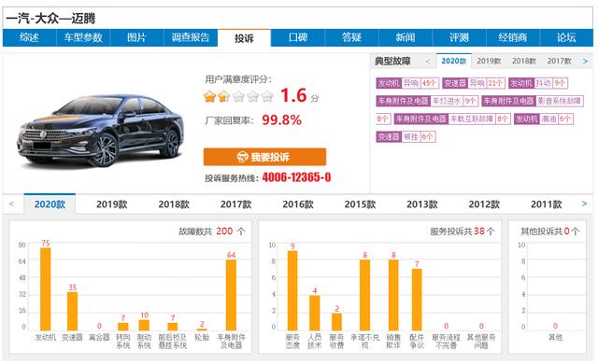Select 2017款 in 典型故障 panel
598x364 pixels.
(x=559, y=61)
